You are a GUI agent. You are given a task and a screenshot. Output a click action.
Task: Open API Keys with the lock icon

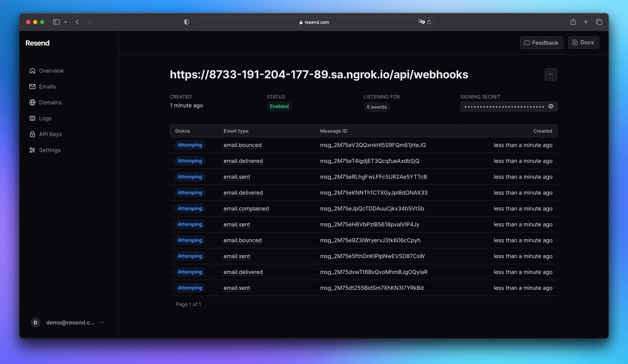[32, 134]
